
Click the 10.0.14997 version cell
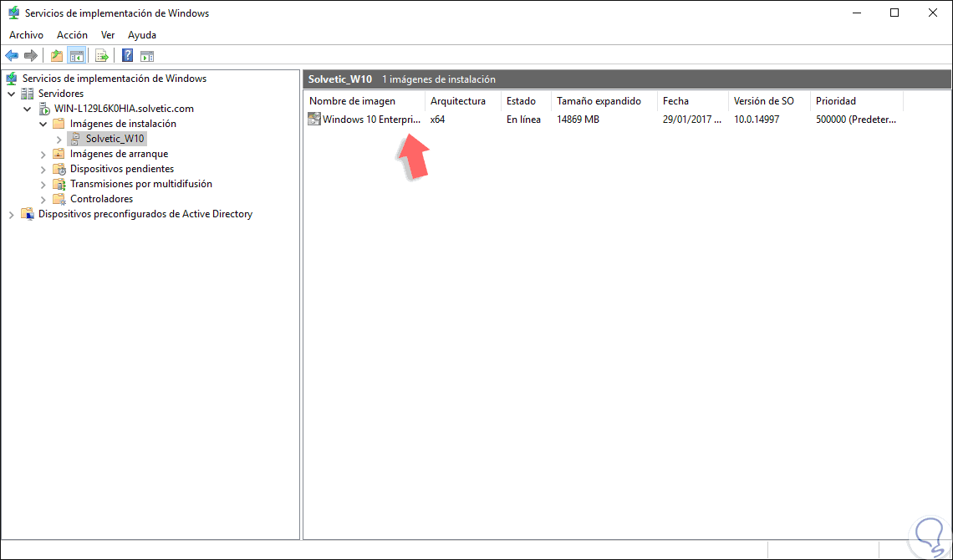click(757, 119)
